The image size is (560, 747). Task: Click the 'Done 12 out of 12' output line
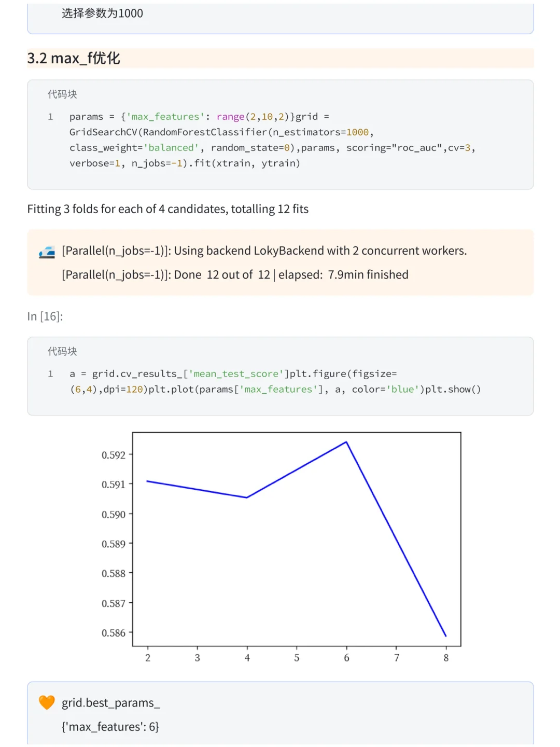click(235, 275)
